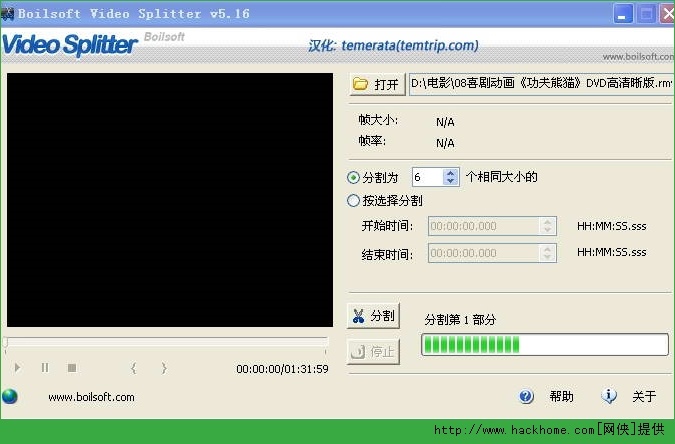Decrease split count with down arrow
The width and height of the screenshot is (675, 444).
tap(450, 182)
